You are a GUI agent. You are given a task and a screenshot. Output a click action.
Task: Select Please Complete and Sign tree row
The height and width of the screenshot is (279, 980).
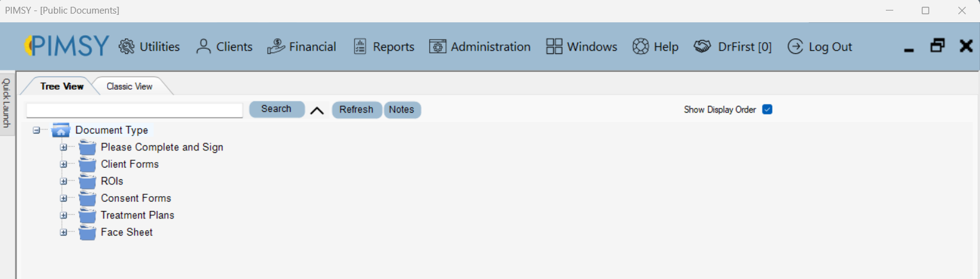[x=162, y=147]
